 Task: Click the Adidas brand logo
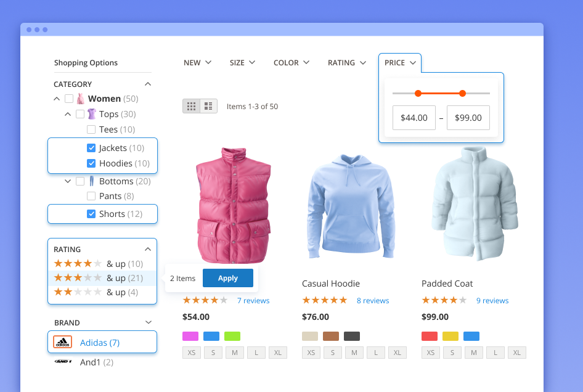(62, 343)
